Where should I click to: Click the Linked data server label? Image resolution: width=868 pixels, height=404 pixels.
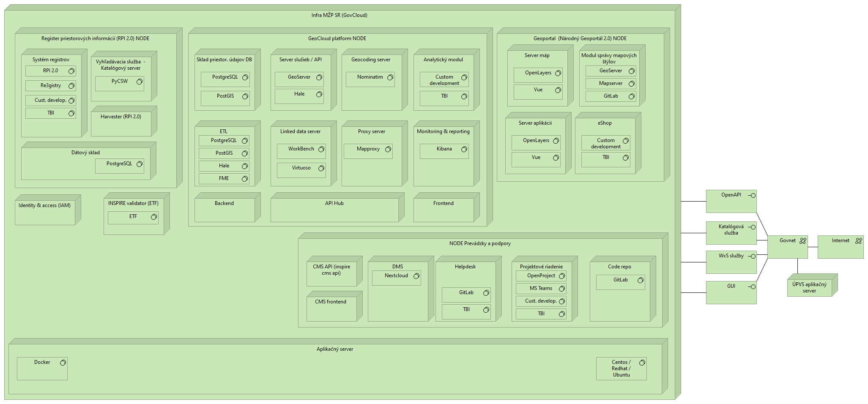[x=300, y=131]
